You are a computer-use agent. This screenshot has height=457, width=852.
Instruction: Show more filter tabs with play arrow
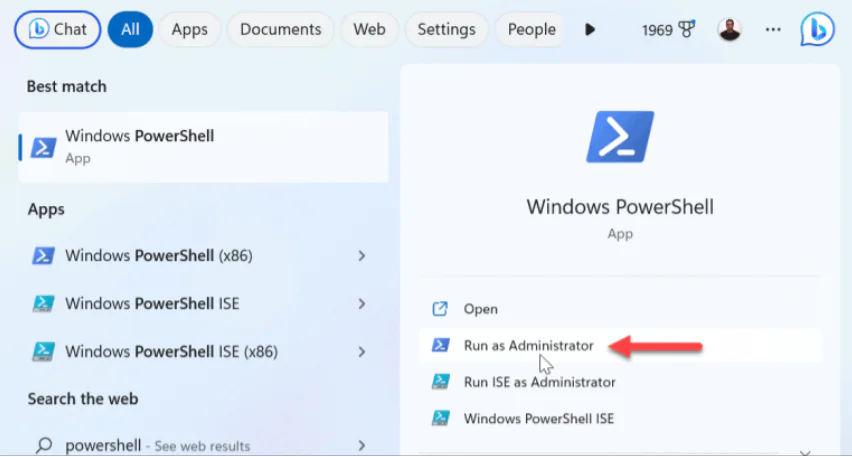[x=590, y=29]
